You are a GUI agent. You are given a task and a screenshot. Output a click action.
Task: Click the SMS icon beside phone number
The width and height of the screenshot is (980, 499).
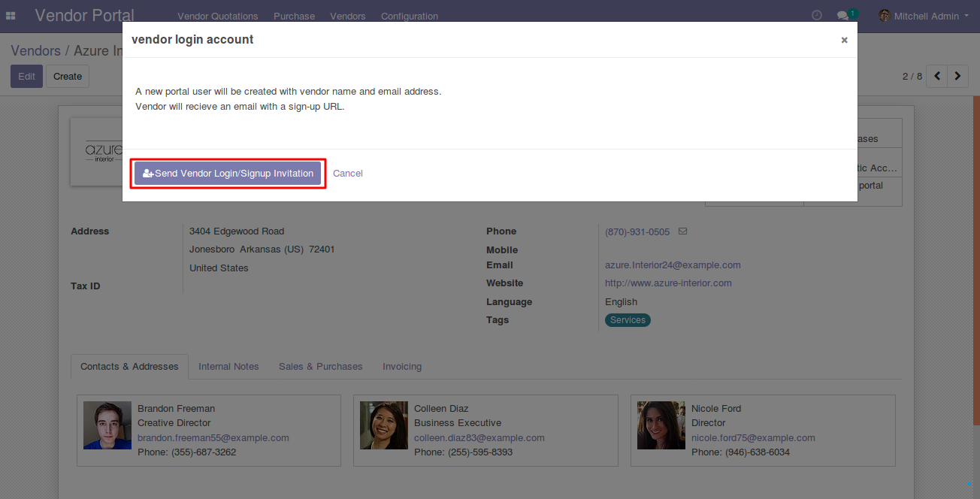point(682,231)
